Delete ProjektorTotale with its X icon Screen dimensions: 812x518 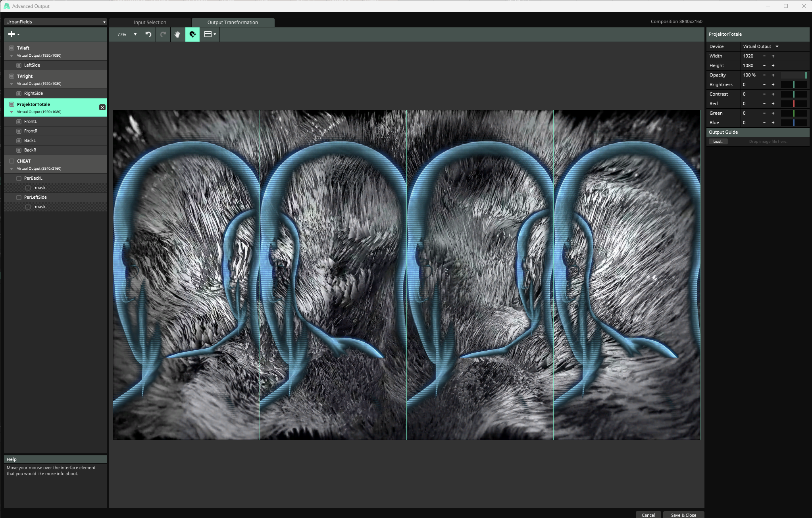pyautogui.click(x=102, y=107)
